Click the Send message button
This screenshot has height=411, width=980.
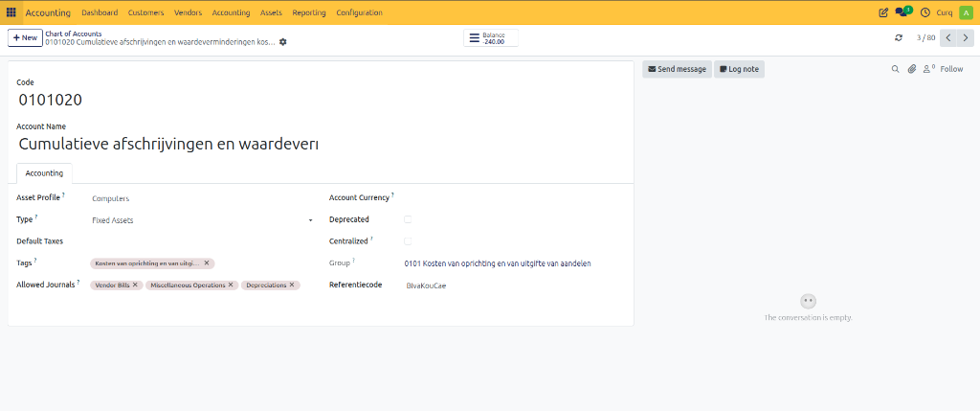click(x=677, y=69)
